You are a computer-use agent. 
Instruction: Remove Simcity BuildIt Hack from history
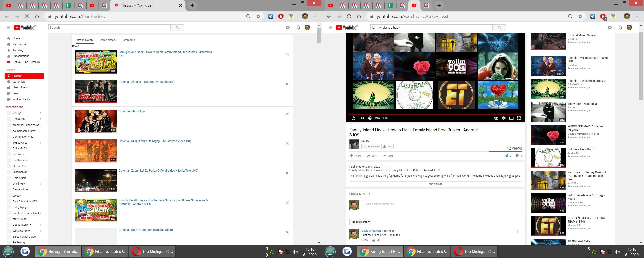coord(287,203)
